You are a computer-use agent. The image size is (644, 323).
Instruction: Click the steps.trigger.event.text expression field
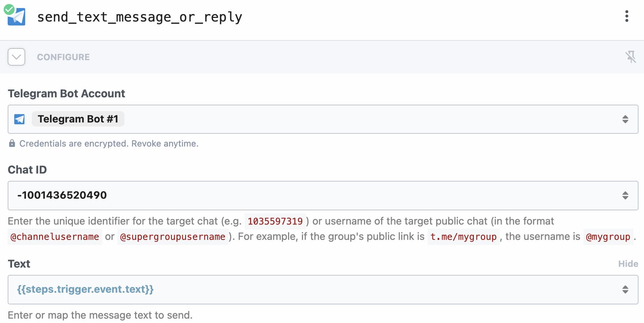point(323,289)
